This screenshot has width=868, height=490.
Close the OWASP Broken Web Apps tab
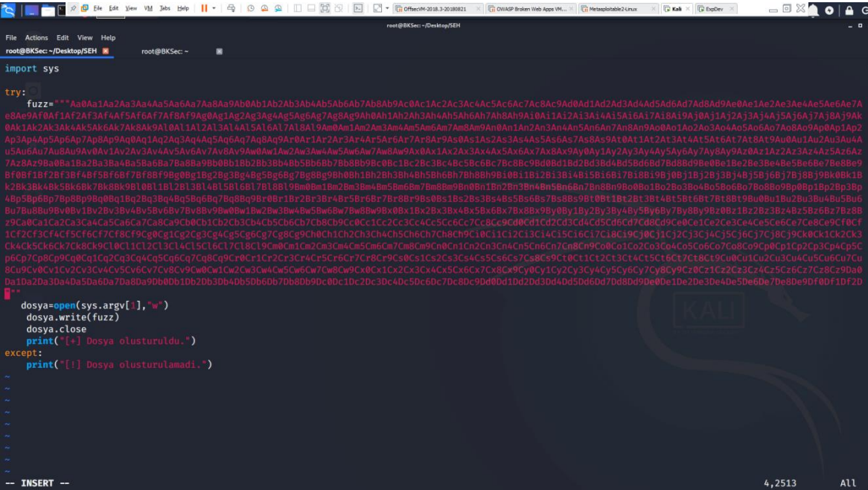click(572, 9)
